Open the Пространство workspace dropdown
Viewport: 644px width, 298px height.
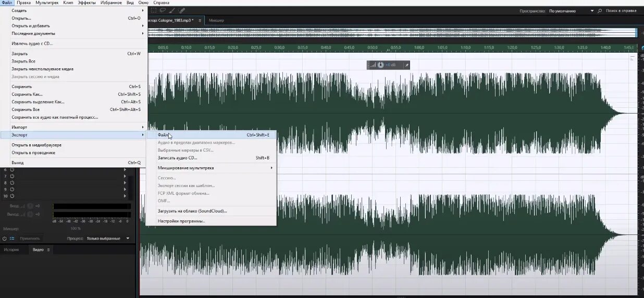[571, 10]
